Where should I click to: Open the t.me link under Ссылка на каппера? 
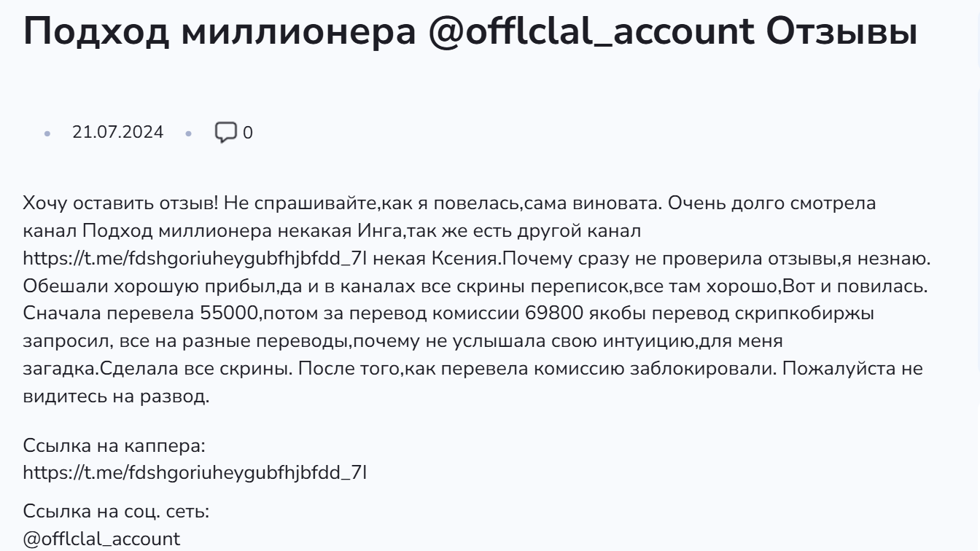195,472
